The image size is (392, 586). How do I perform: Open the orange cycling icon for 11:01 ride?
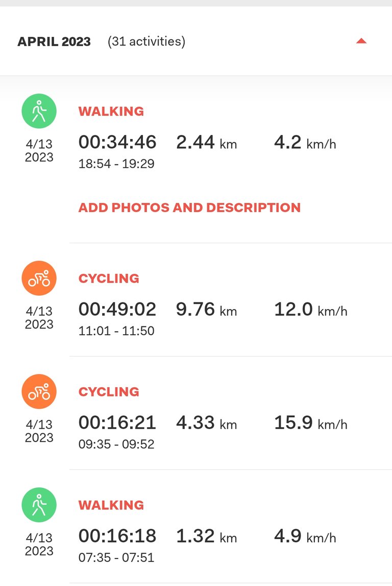point(39,278)
